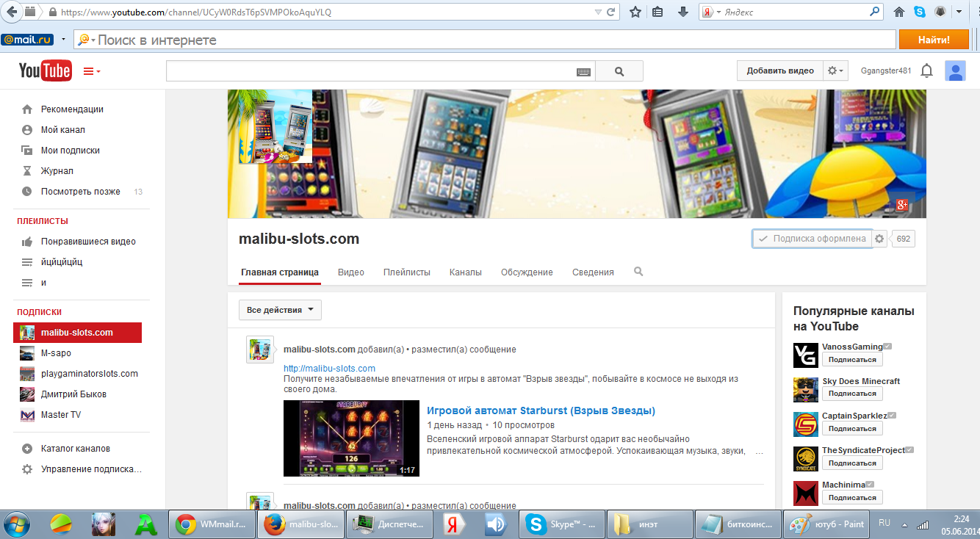Screen dimensions: 980x539
Task: Open Управление подписками in sidebar
Action: click(91, 469)
